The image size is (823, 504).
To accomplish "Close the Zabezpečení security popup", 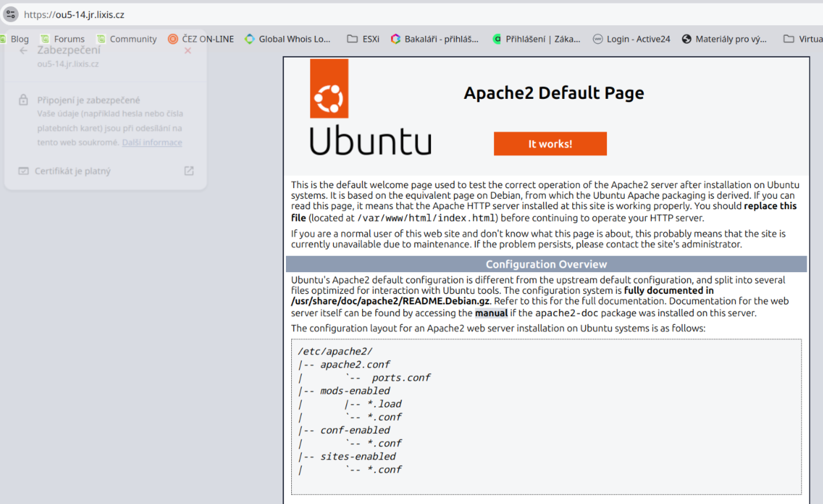I will [188, 51].
